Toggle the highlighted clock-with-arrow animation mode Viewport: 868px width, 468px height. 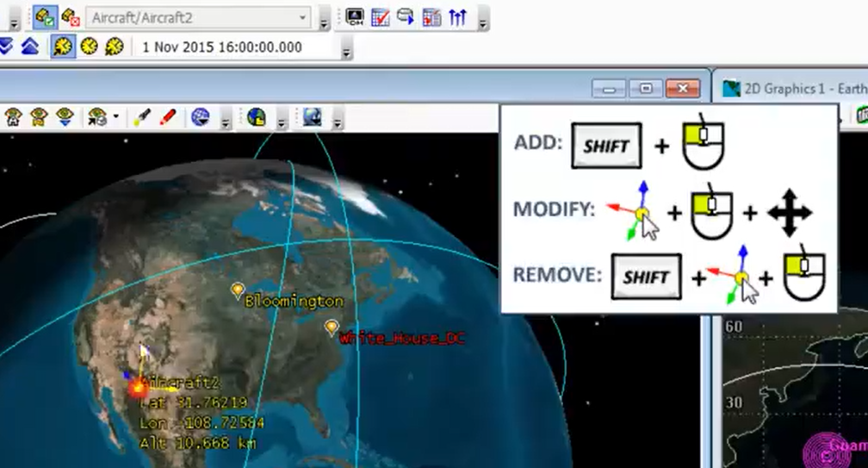(63, 46)
